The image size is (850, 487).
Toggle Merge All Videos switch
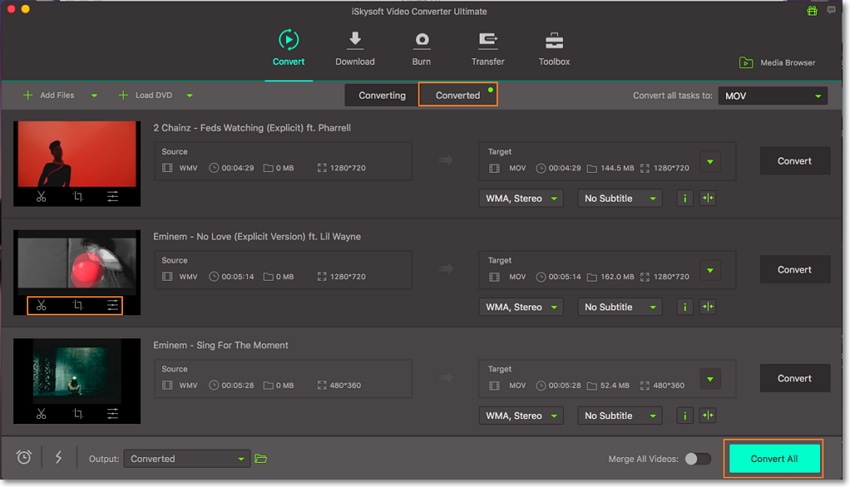[x=698, y=459]
